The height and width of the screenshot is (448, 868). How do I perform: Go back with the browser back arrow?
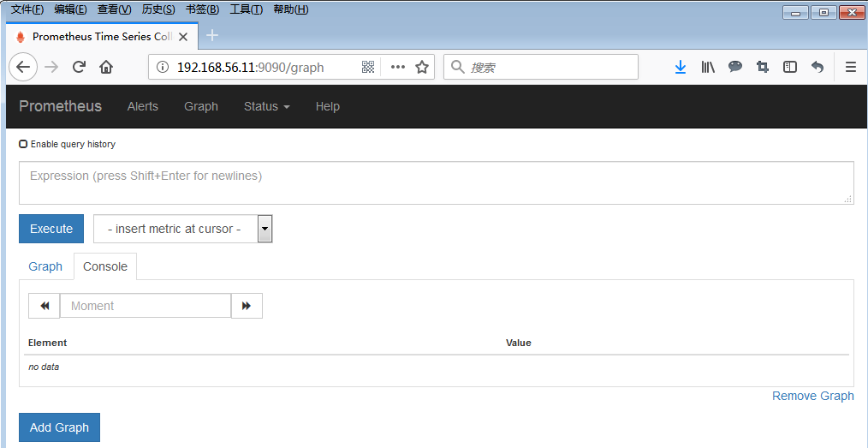(23, 67)
